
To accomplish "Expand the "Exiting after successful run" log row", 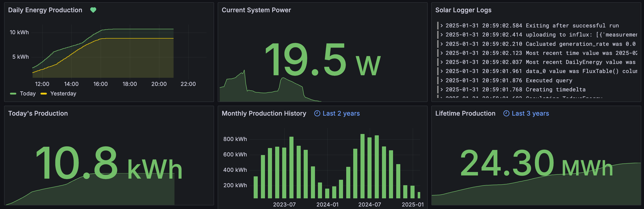I will [x=442, y=26].
